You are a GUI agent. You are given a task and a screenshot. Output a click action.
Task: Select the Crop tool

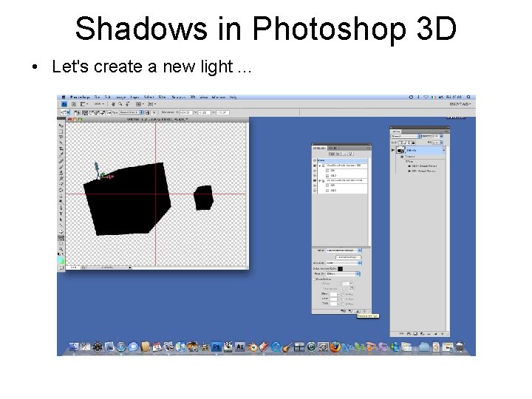[x=61, y=149]
